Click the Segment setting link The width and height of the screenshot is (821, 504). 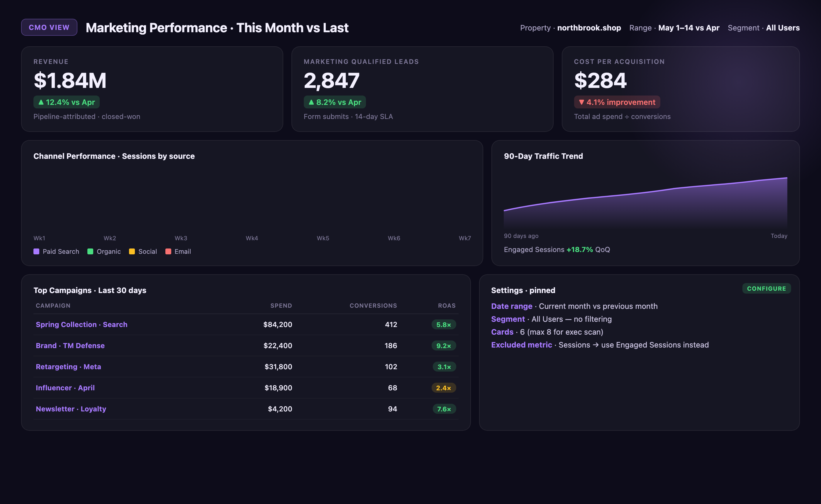pyautogui.click(x=508, y=319)
